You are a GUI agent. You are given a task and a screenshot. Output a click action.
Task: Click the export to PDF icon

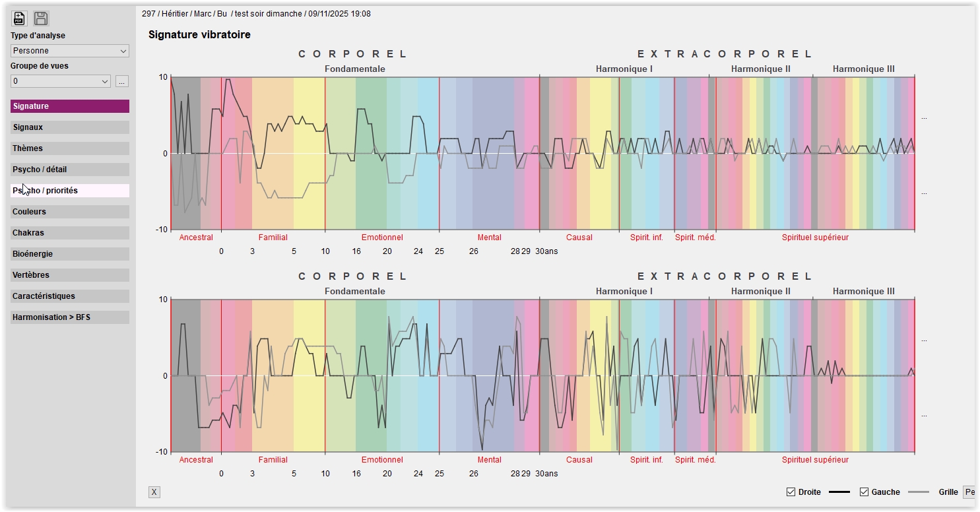19,18
